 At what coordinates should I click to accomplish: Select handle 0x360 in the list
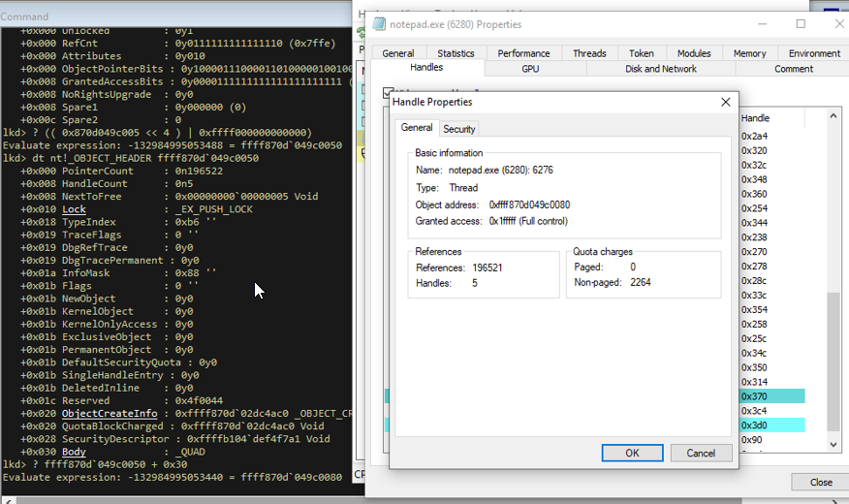754,194
